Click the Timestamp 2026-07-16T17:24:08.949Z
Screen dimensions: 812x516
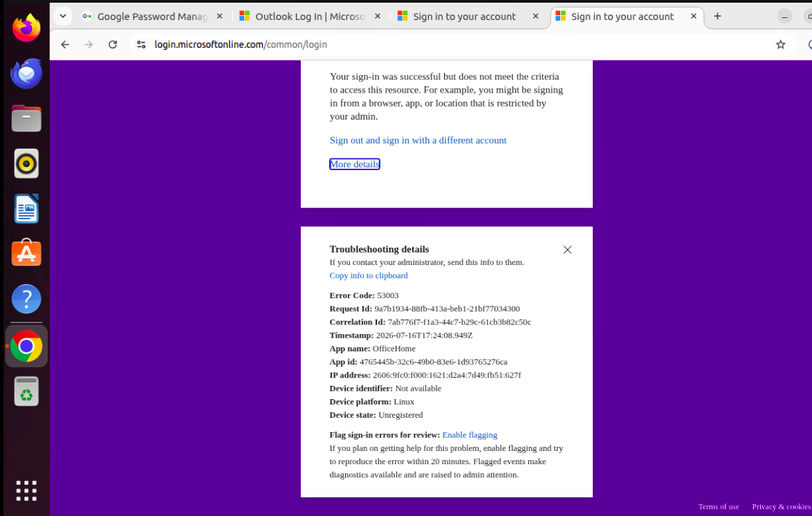(424, 335)
